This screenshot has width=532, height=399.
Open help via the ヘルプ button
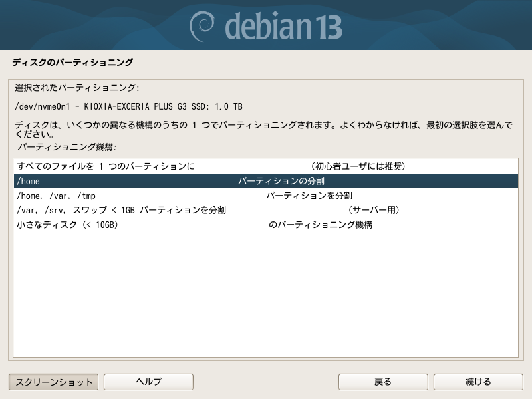(x=149, y=382)
